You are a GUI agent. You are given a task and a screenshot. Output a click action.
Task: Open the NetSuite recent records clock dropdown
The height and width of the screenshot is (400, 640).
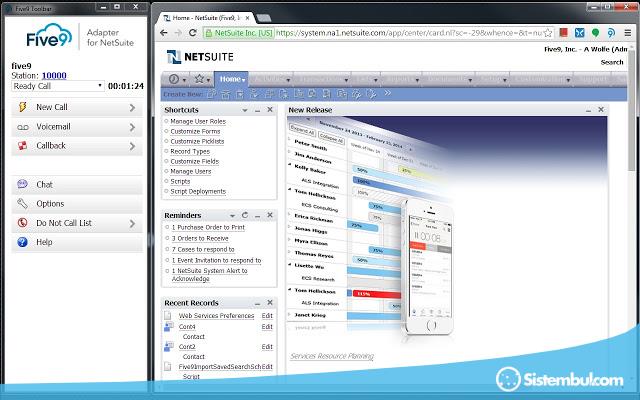177,79
